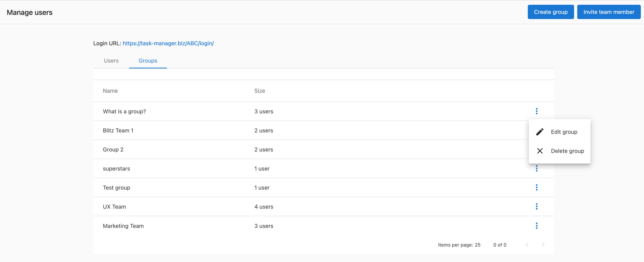The height and width of the screenshot is (262, 644).
Task: Click the Size column header
Action: (x=259, y=91)
